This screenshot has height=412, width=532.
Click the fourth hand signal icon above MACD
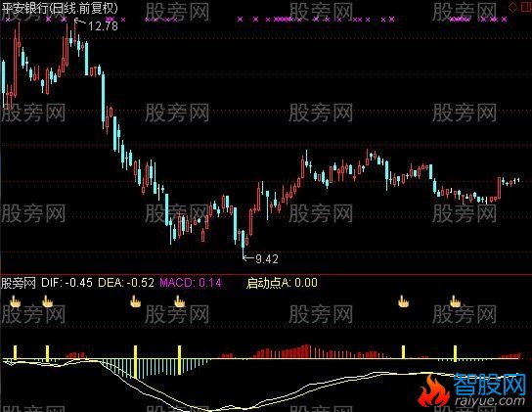(180, 301)
